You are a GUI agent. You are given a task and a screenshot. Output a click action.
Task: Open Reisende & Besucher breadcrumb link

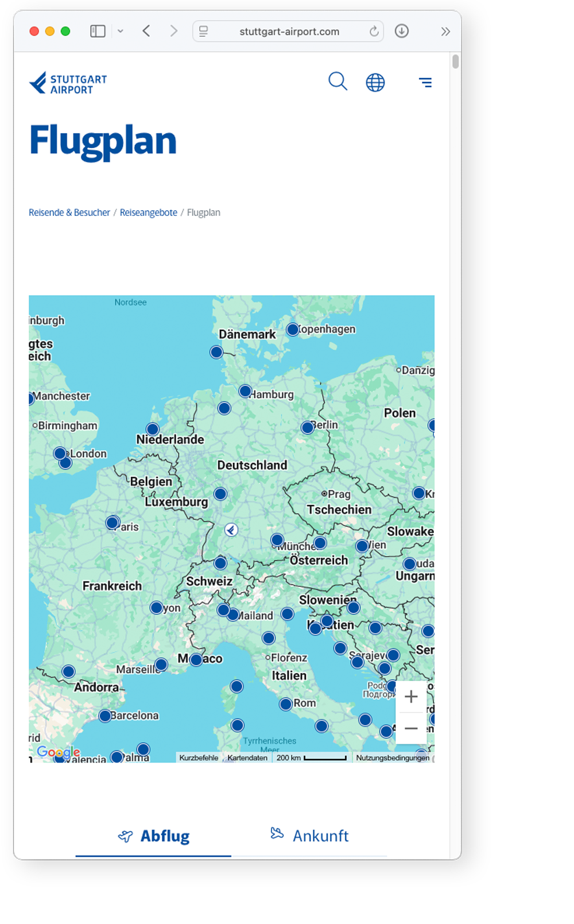pos(69,212)
